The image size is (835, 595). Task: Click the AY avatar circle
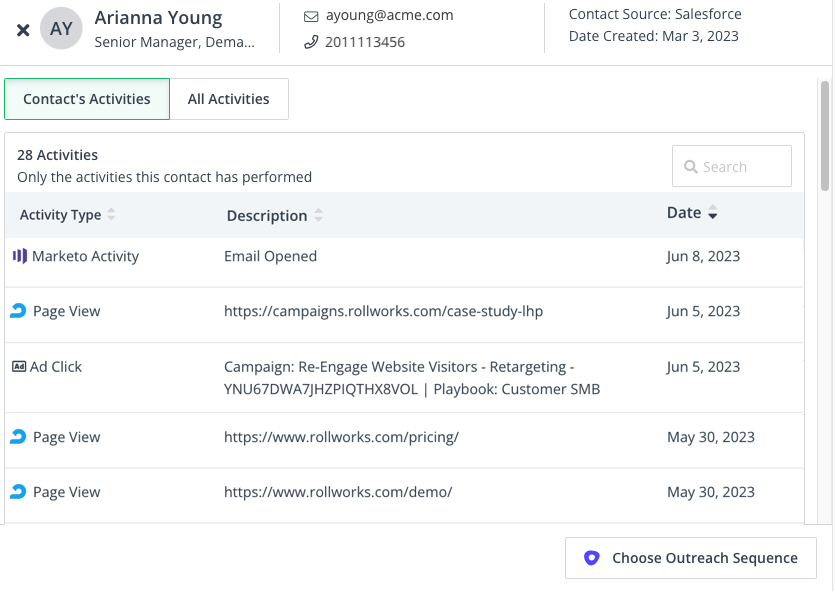pos(61,29)
